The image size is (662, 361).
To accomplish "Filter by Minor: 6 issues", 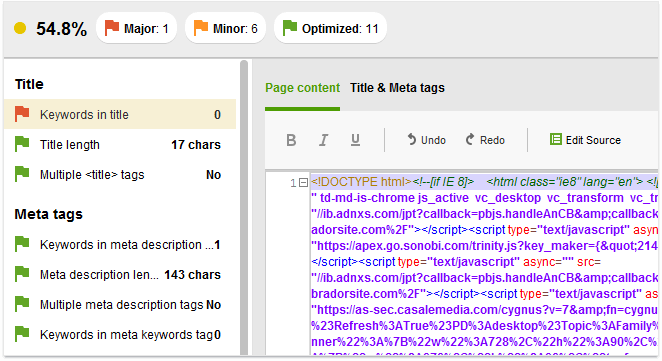I will point(225,28).
